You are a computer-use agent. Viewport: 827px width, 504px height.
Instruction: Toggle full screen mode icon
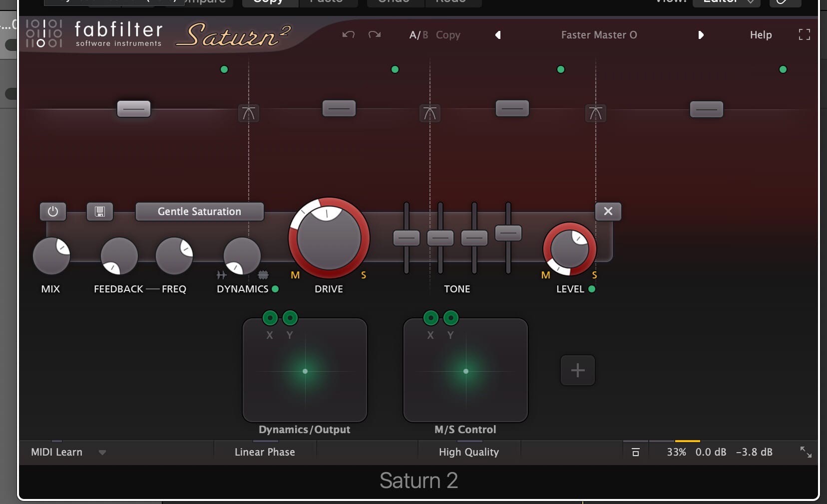804,34
